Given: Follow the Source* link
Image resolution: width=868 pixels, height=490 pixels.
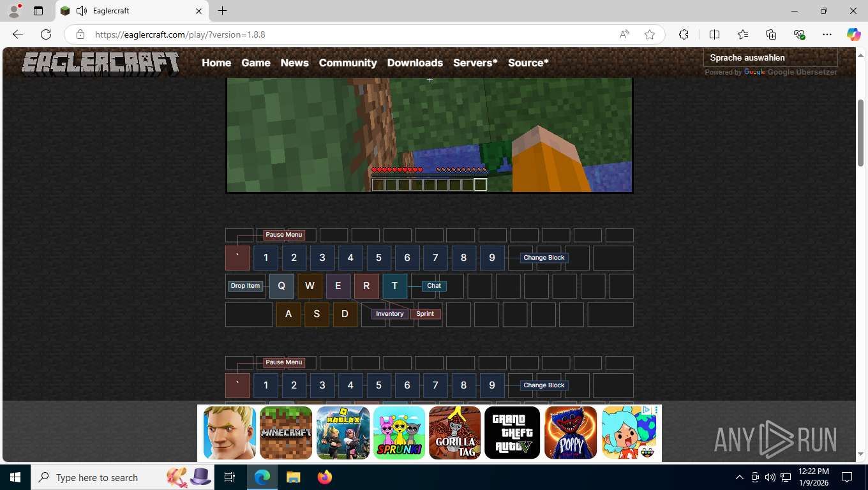Looking at the screenshot, I should click(x=528, y=63).
